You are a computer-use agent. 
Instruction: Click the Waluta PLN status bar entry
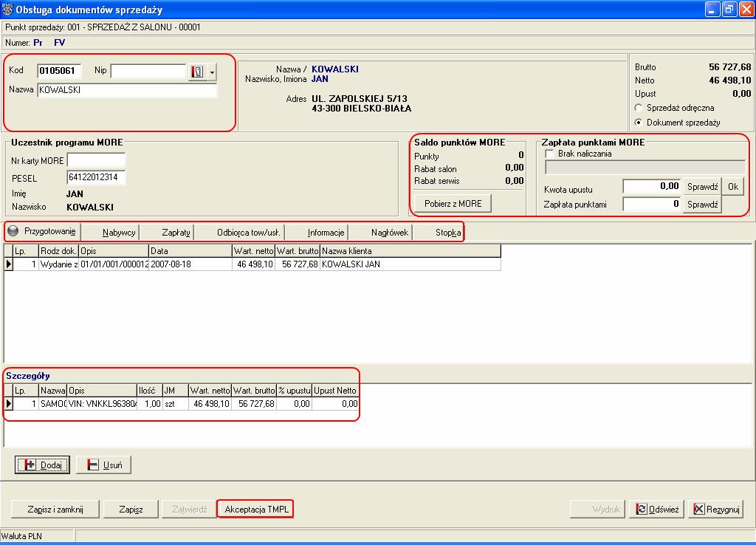click(21, 536)
